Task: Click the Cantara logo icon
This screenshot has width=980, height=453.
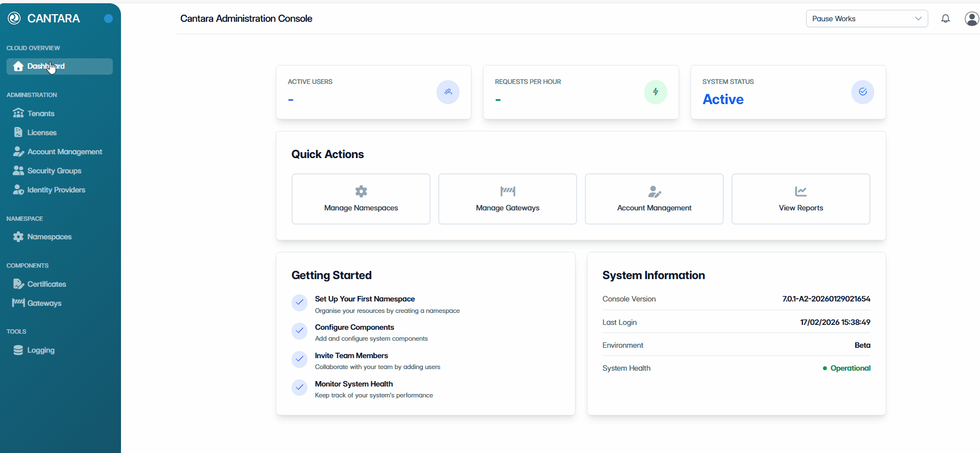Action: pos(14,19)
